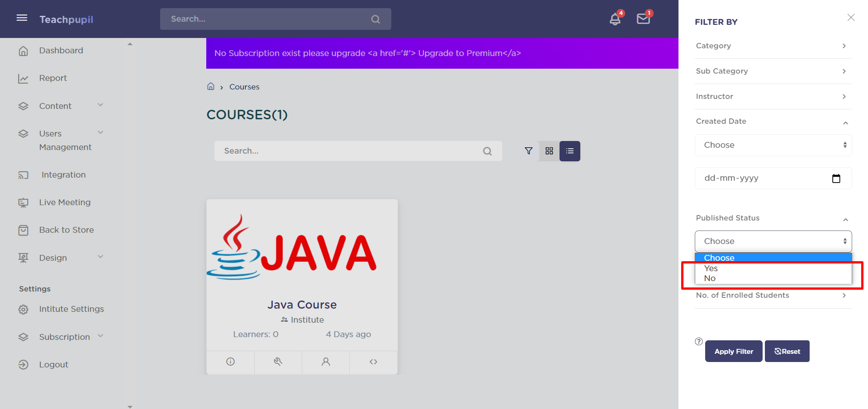This screenshot has width=868, height=409.
Task: Switch to list view icon
Action: click(x=569, y=151)
